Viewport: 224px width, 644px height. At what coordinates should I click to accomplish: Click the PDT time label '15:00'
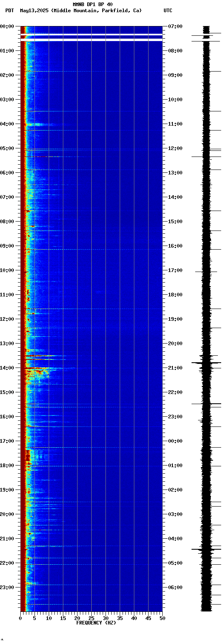7,392
